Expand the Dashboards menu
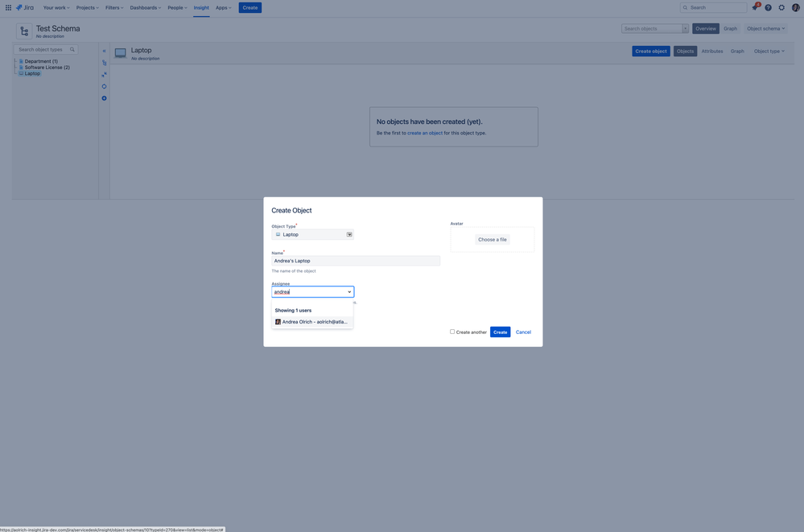 click(x=145, y=8)
